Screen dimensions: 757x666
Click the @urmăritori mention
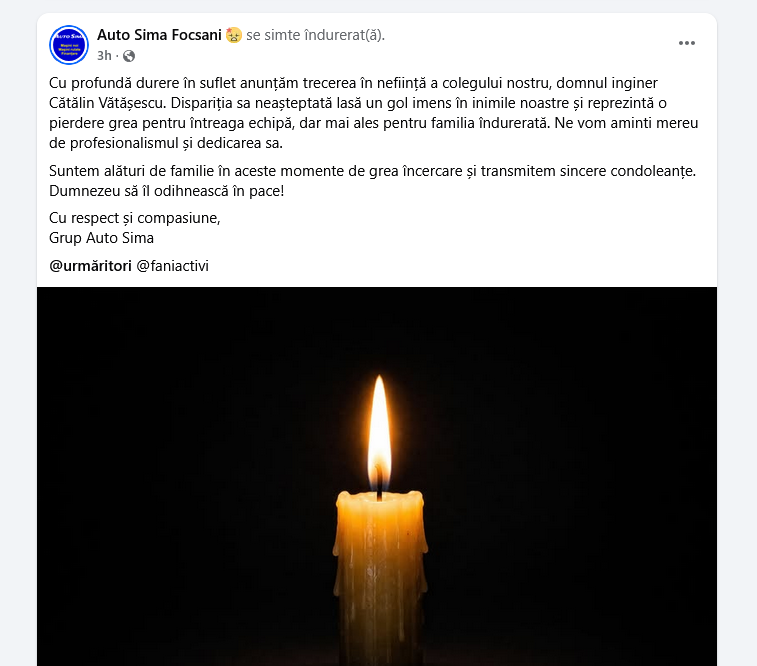[x=90, y=266]
